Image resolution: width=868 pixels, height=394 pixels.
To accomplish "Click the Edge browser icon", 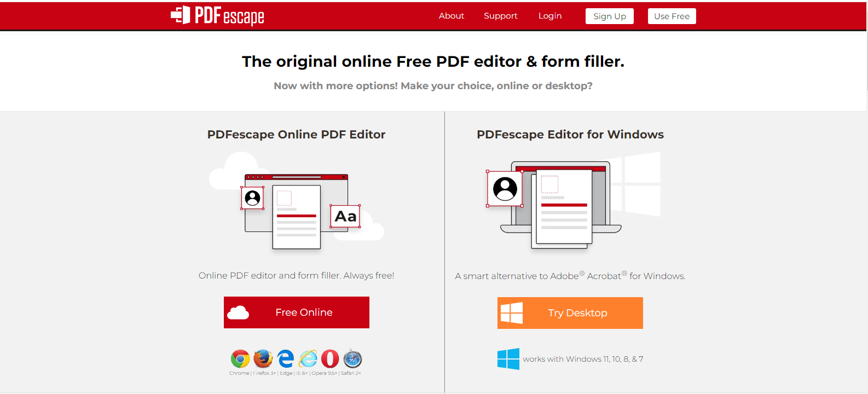I will [x=286, y=359].
